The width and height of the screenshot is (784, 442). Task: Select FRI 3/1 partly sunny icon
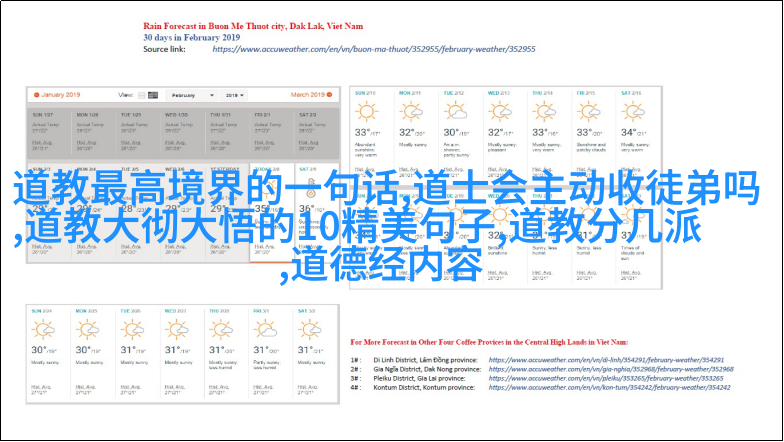pos(266,330)
